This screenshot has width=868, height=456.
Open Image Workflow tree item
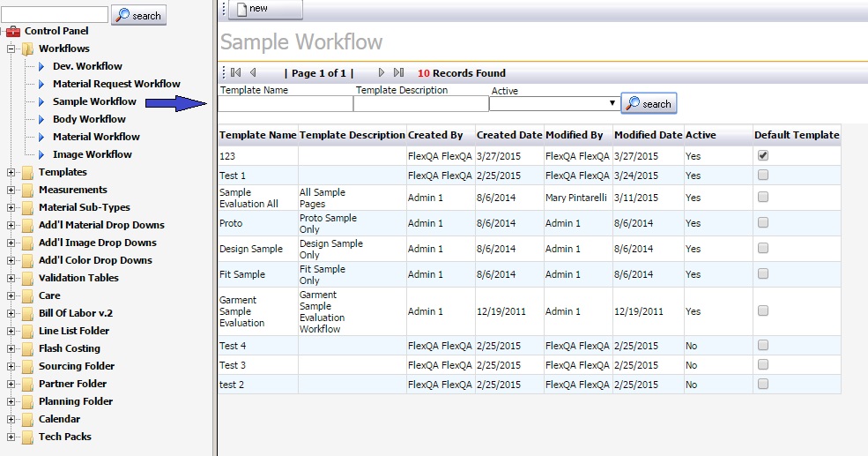pyautogui.click(x=92, y=154)
